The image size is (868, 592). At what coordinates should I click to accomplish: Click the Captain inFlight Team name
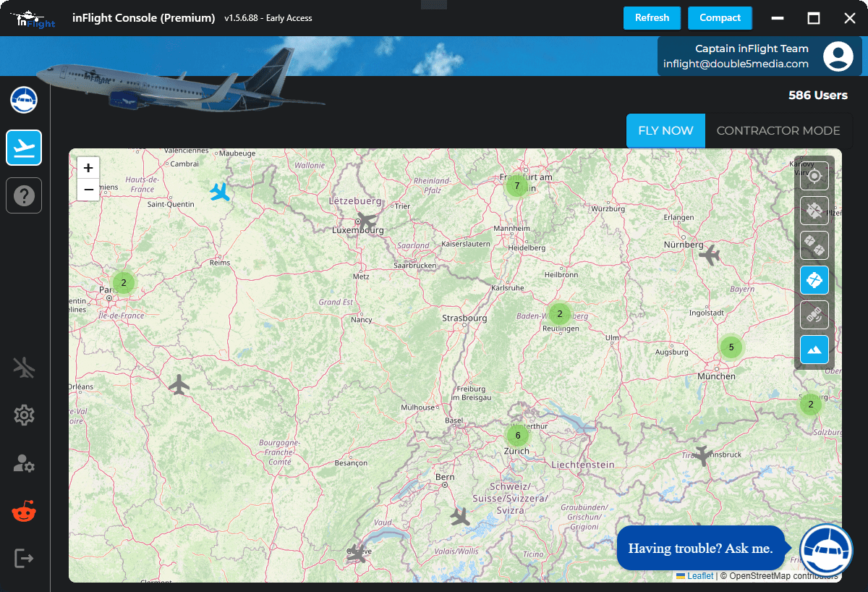(752, 48)
